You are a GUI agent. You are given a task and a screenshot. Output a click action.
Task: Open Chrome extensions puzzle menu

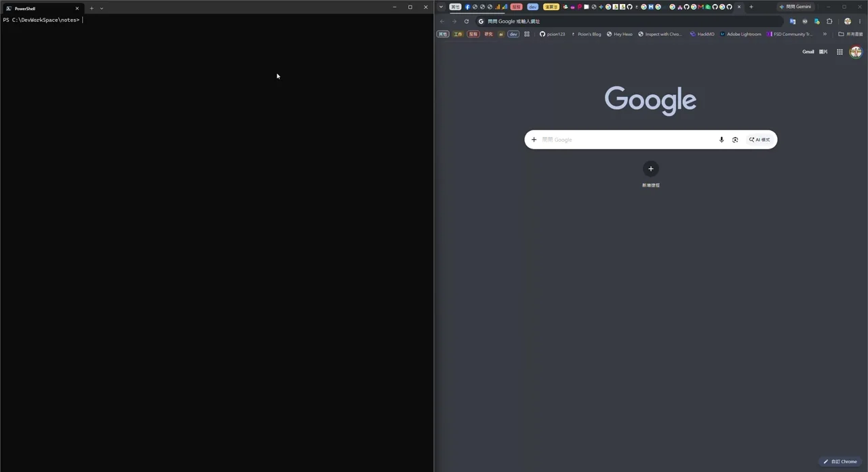829,21
